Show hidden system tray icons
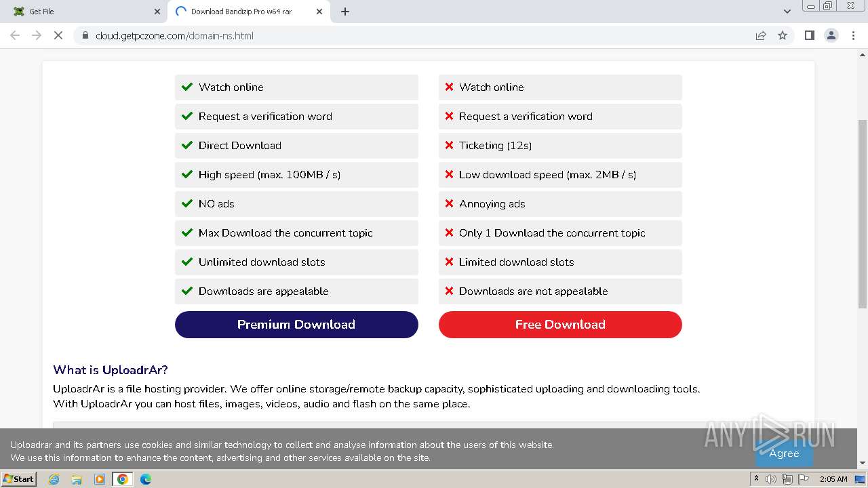Viewport: 868px width, 488px height. tap(756, 479)
